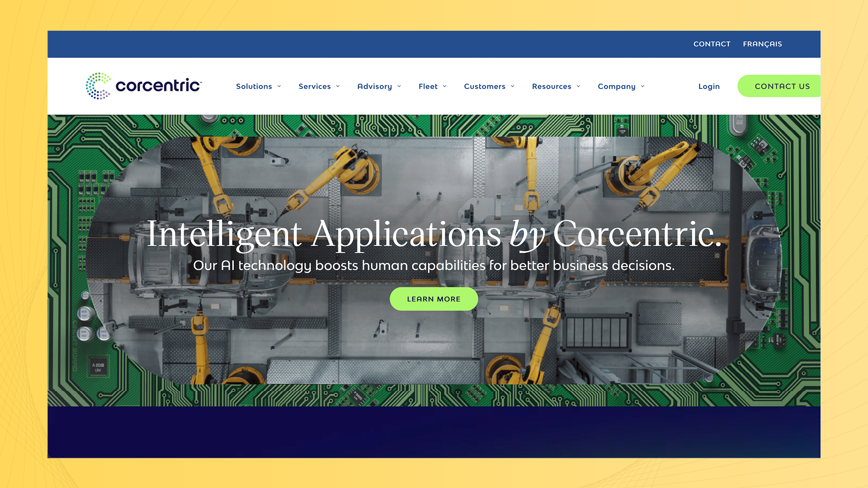Expand the Services chevron arrow
This screenshot has height=488, width=868.
338,86
